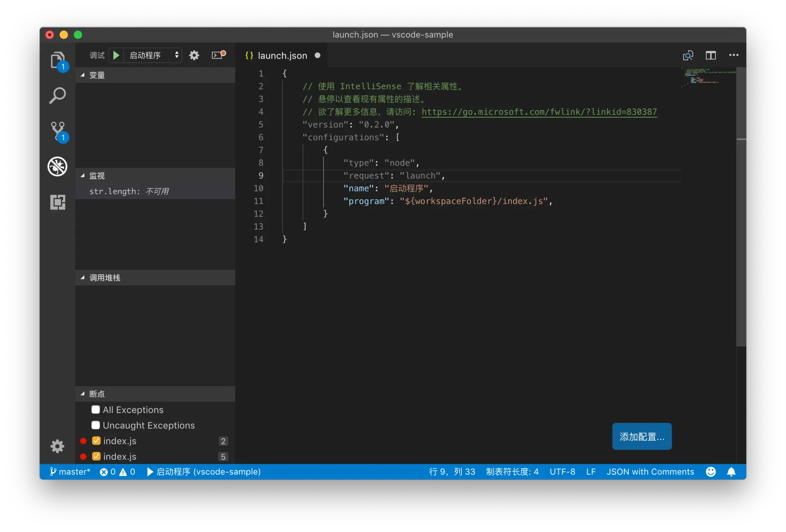Open the editor more actions menu
Viewport: 786px width, 532px height.
734,55
